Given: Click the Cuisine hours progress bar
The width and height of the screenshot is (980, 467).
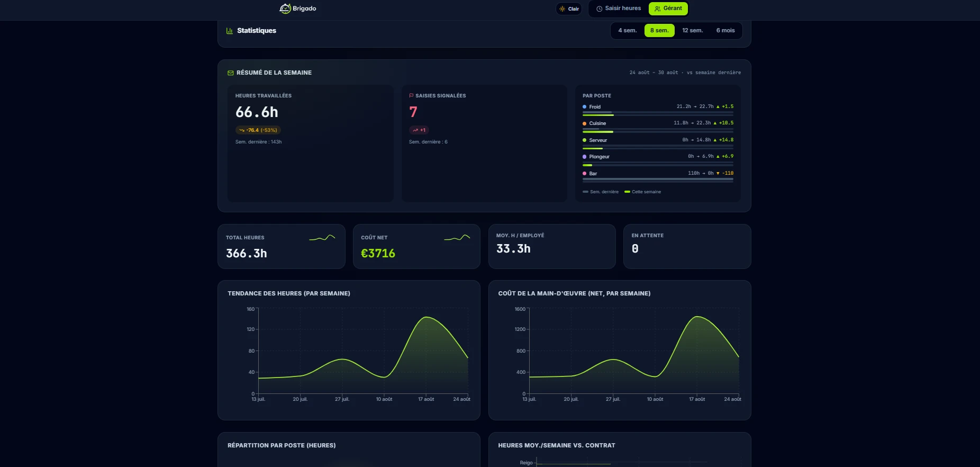Looking at the screenshot, I should (658, 130).
